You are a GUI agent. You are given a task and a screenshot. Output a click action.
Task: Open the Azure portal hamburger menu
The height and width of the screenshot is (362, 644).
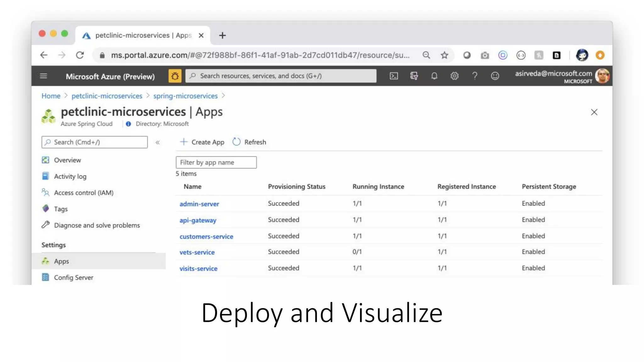coord(43,76)
